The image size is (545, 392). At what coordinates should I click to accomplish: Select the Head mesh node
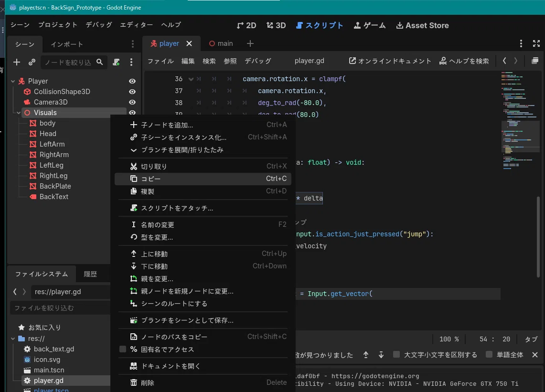pyautogui.click(x=48, y=134)
